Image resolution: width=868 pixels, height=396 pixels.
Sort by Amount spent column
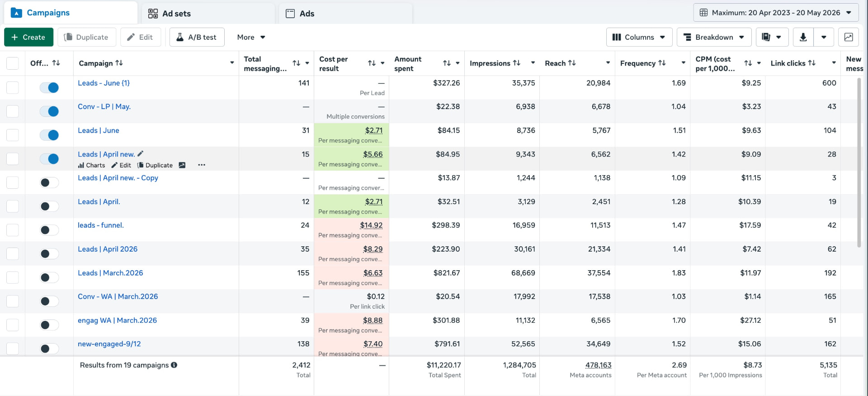(447, 63)
